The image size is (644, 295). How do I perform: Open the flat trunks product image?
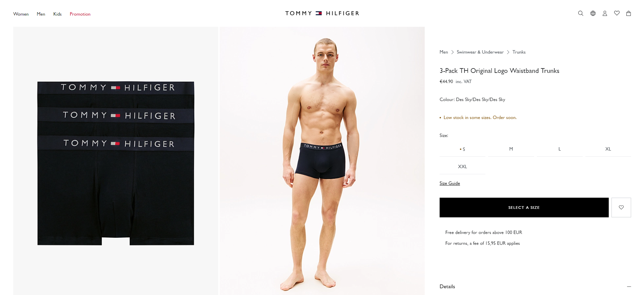116,161
